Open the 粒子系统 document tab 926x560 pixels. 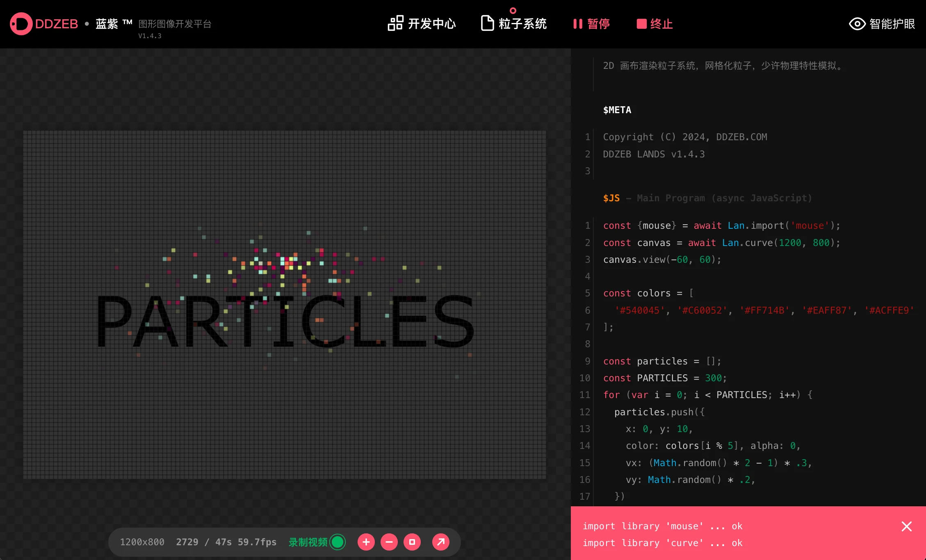(514, 24)
